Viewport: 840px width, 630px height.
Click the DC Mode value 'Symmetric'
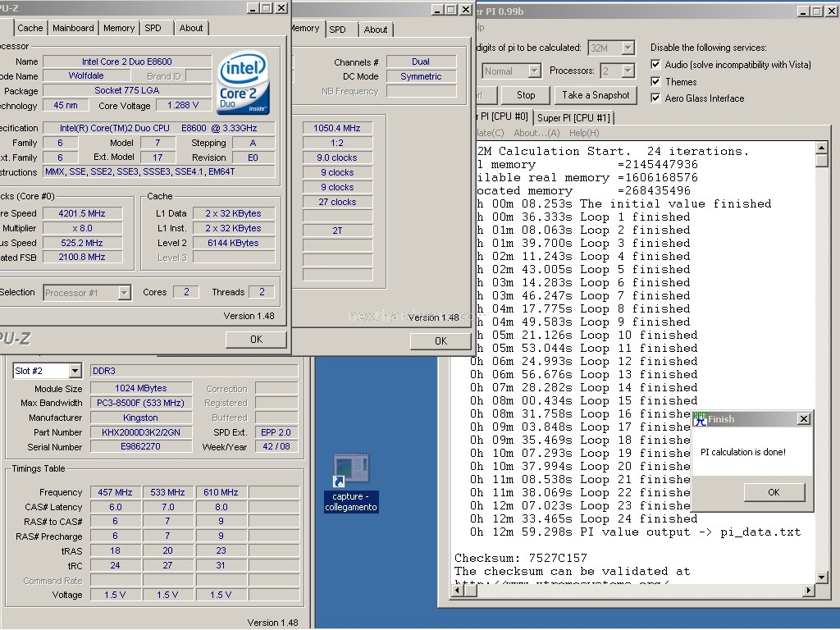click(x=421, y=76)
